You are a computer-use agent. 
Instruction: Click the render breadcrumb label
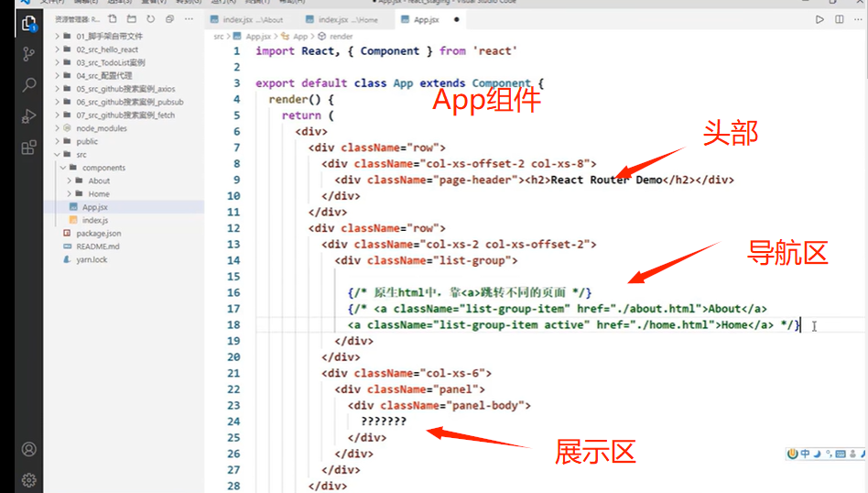(x=341, y=37)
